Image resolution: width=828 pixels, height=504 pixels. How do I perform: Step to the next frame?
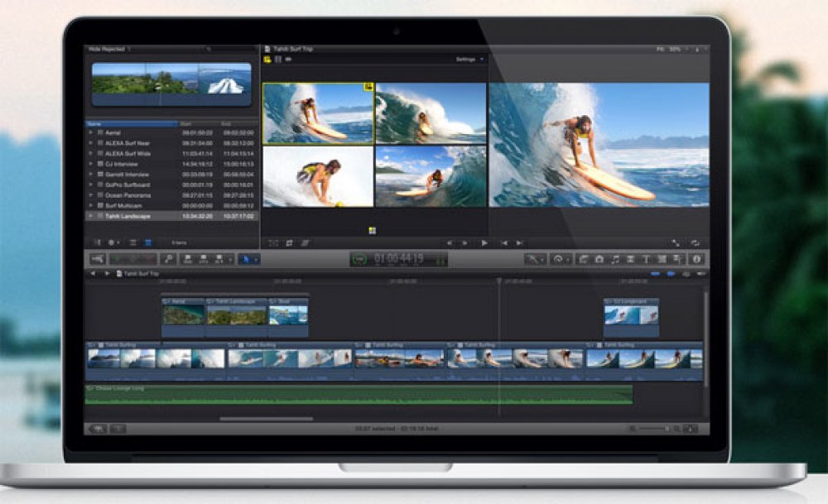coord(465,242)
